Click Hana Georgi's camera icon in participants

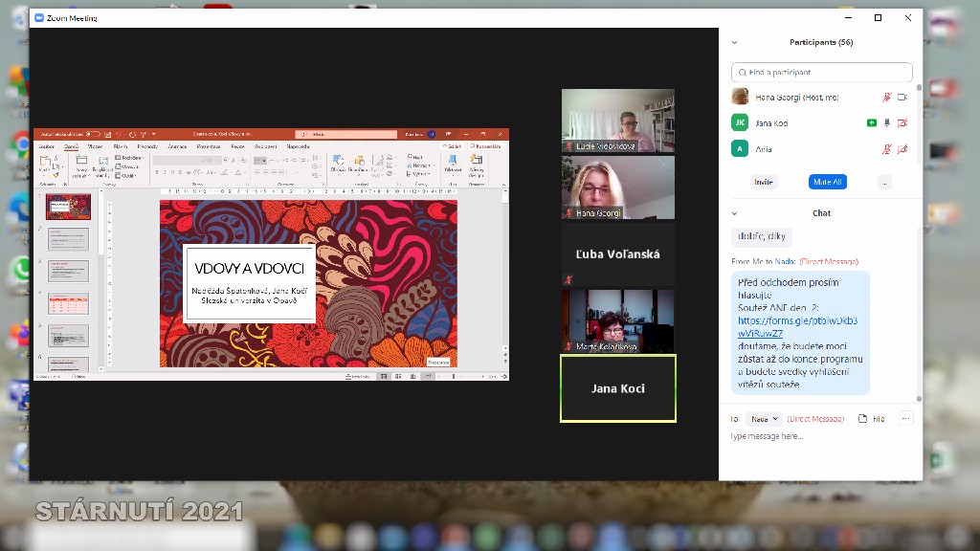tap(902, 98)
